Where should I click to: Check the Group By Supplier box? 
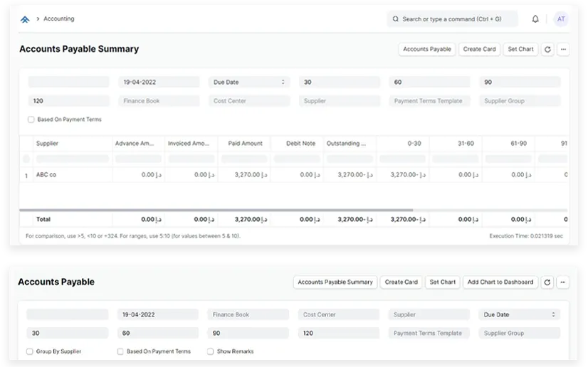[x=30, y=351]
